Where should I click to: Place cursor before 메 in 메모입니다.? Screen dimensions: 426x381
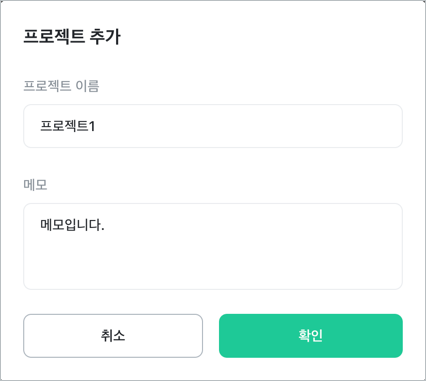click(40, 225)
